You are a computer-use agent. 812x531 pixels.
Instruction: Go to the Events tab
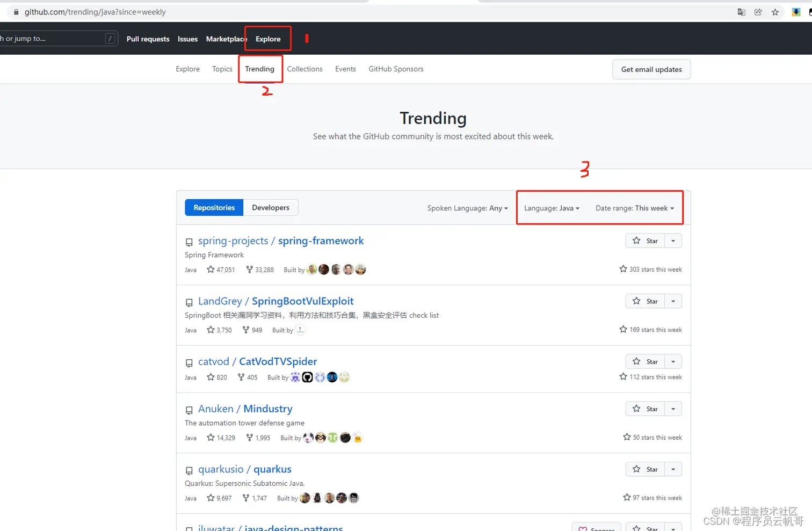(x=345, y=69)
